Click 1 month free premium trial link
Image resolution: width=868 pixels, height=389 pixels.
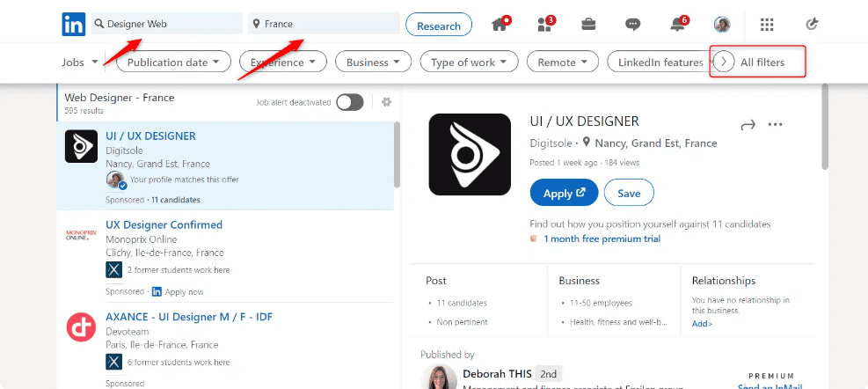(602, 239)
